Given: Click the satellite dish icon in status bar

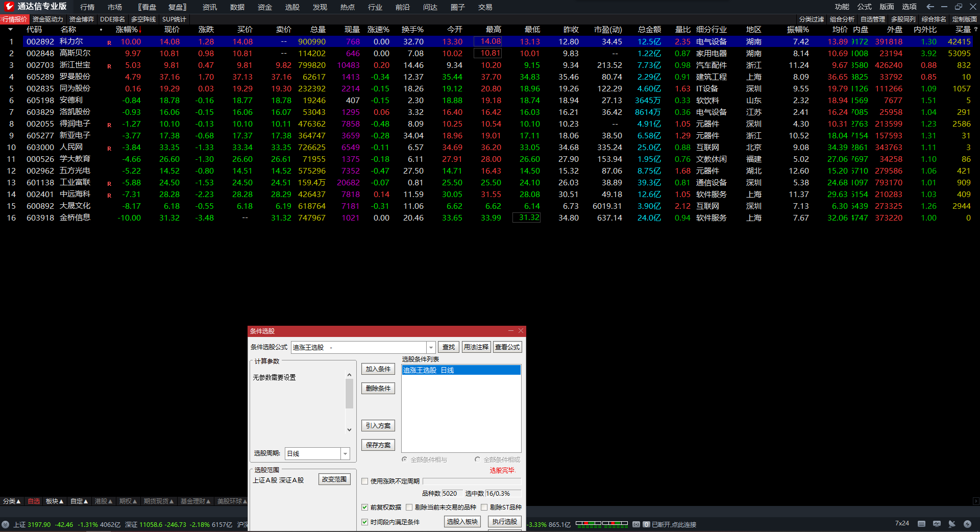Looking at the screenshot, I should [952, 524].
